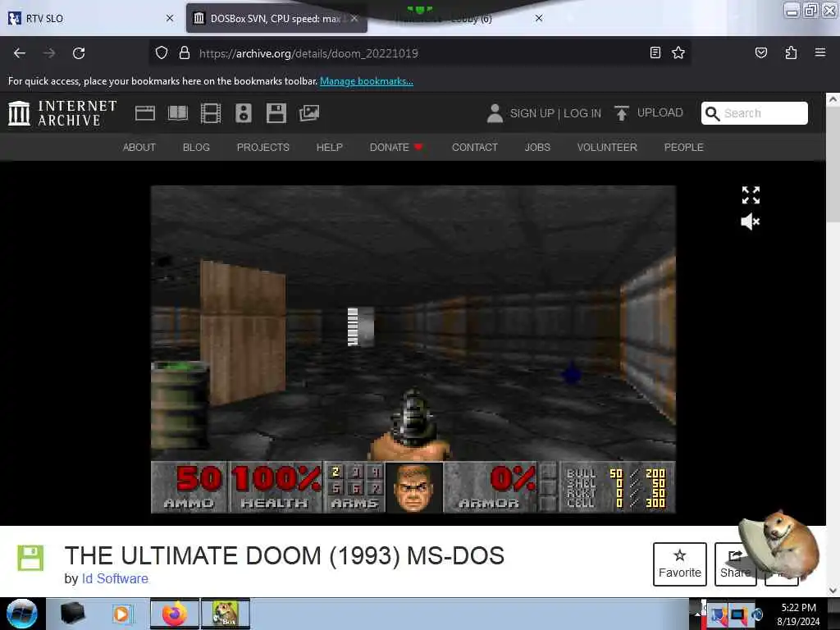The height and width of the screenshot is (630, 840).
Task: Close the DOSBox SVN tab
Action: pyautogui.click(x=354, y=18)
